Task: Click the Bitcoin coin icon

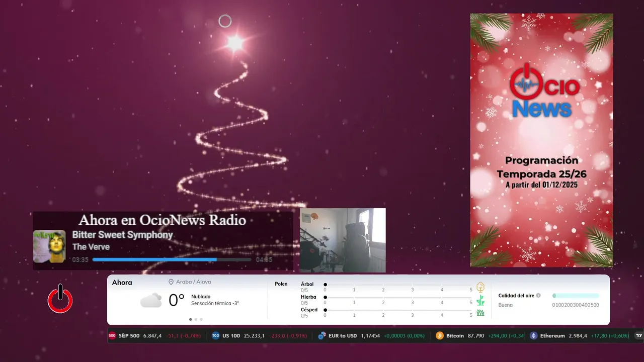Action: [x=440, y=335]
